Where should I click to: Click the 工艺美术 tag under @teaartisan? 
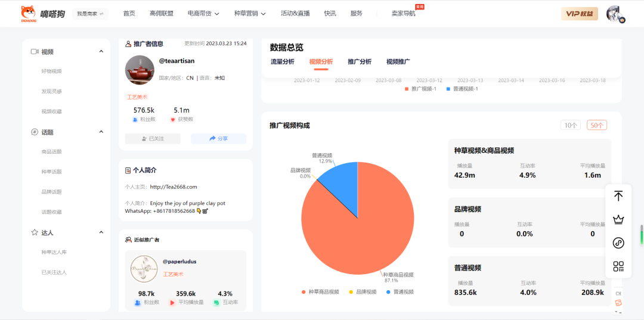137,97
